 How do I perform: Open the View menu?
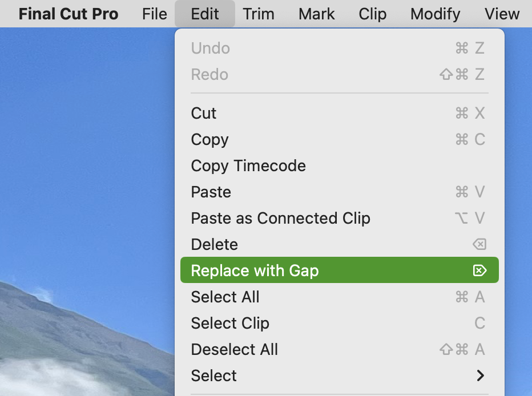pyautogui.click(x=502, y=14)
